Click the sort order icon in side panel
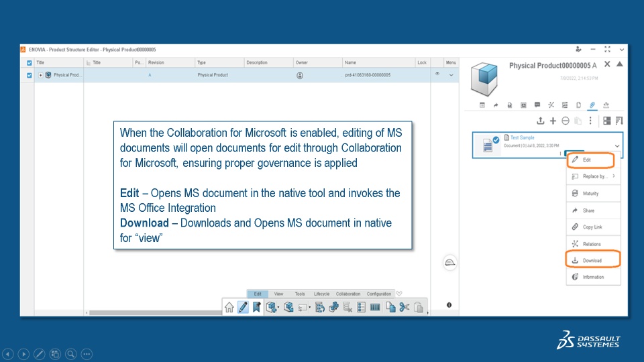644x362 pixels. pos(619,121)
